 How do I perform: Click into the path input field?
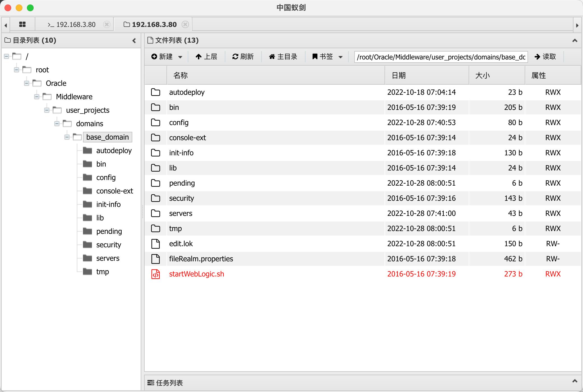pyautogui.click(x=441, y=57)
